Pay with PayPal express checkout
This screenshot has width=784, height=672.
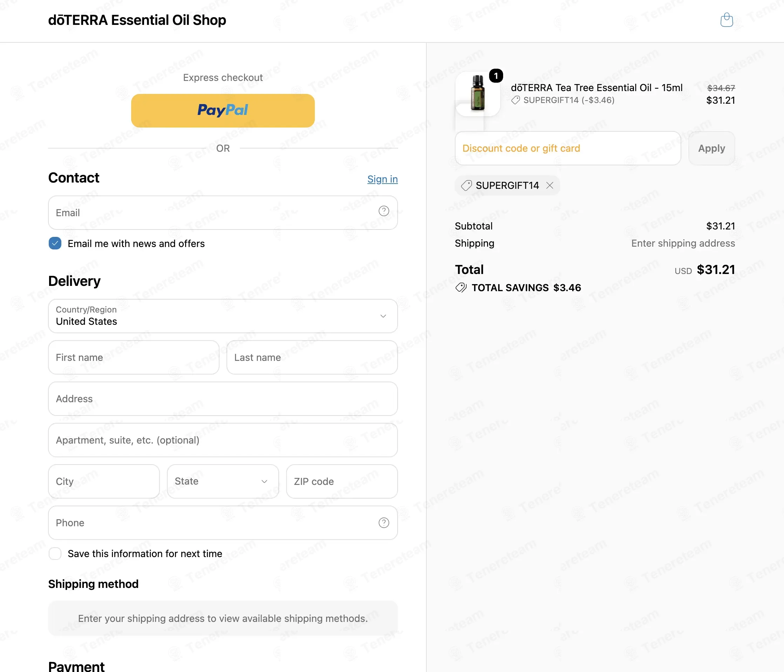[223, 110]
